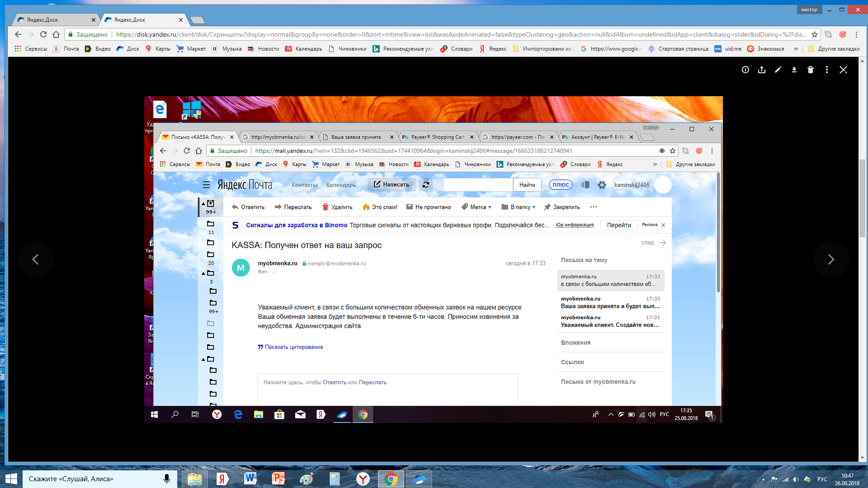Delete the image using trash icon
Image resolution: width=868 pixels, height=488 pixels.
[811, 70]
